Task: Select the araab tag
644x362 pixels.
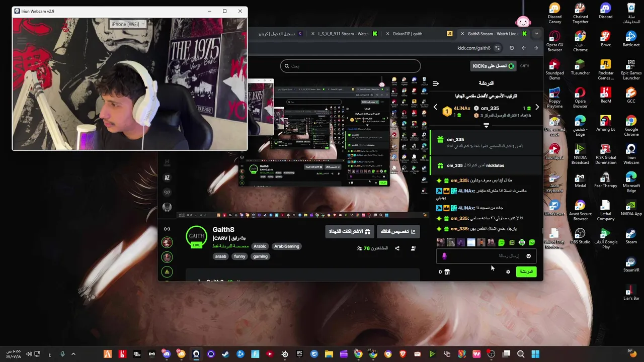Action: click(221, 256)
